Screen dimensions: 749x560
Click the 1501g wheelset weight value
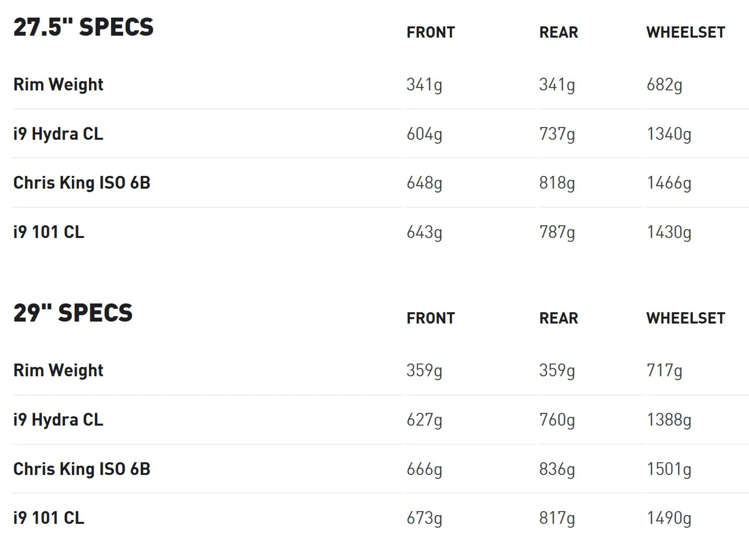pyautogui.click(x=669, y=470)
